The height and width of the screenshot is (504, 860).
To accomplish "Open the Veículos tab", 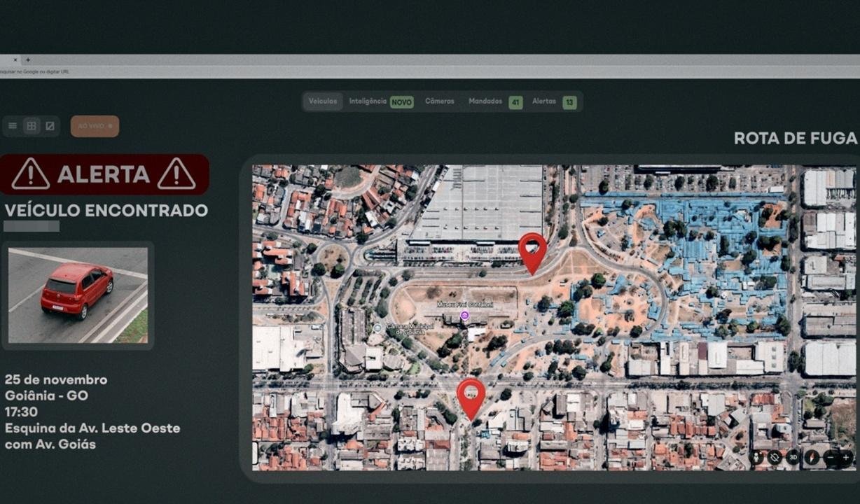I will (323, 101).
